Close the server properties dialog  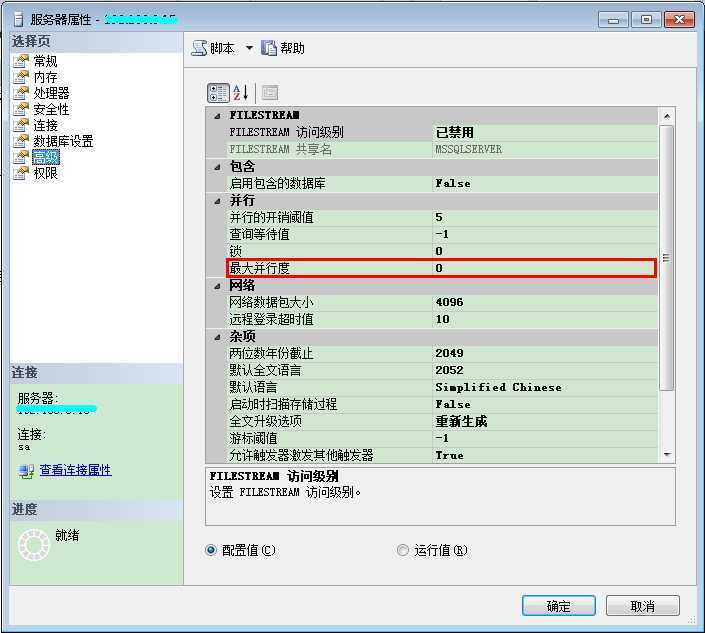click(679, 20)
